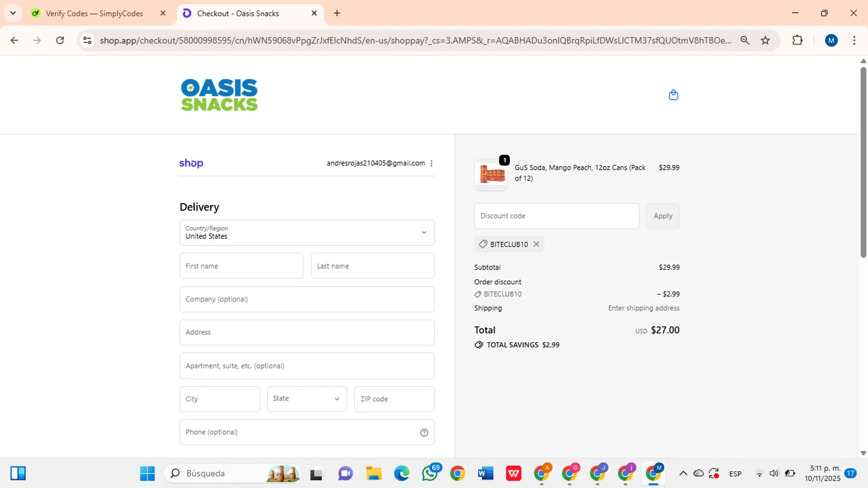Click the City field

pyautogui.click(x=219, y=399)
